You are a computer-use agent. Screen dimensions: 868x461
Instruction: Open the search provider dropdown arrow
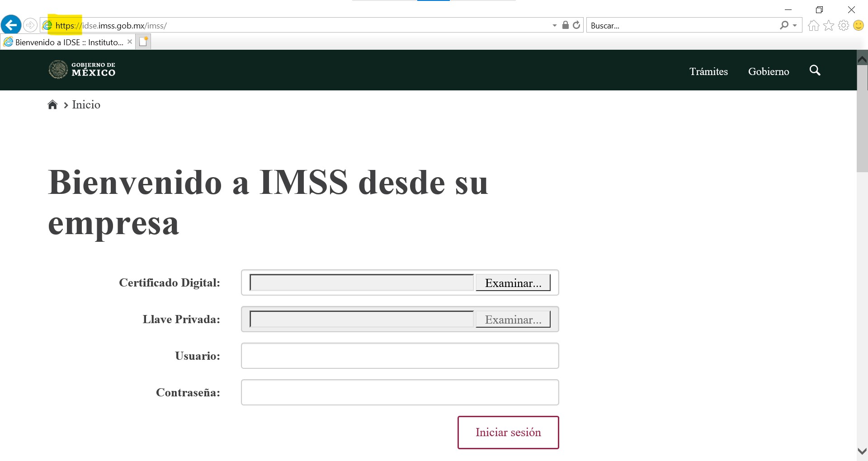tap(795, 25)
